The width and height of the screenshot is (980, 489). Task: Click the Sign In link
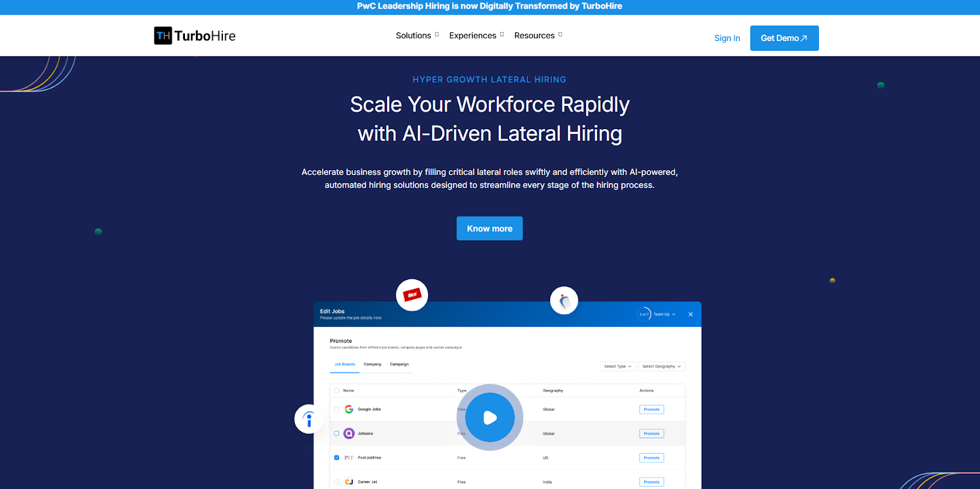pyautogui.click(x=727, y=38)
